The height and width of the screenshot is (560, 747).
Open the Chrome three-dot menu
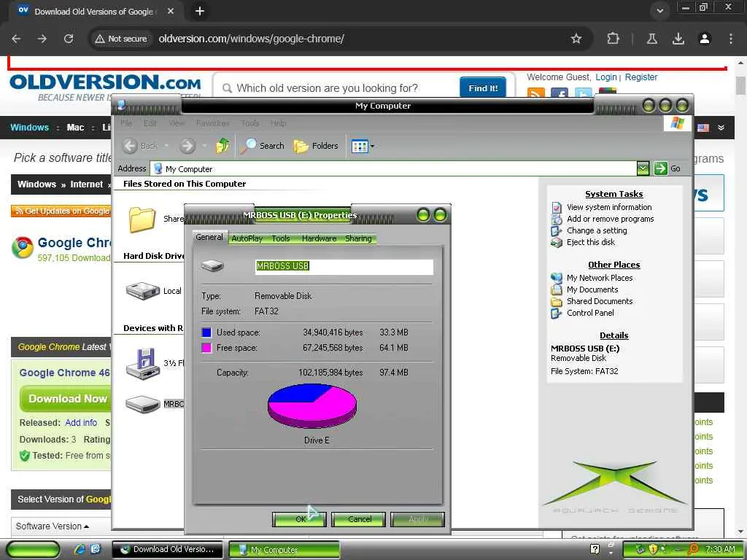click(731, 39)
